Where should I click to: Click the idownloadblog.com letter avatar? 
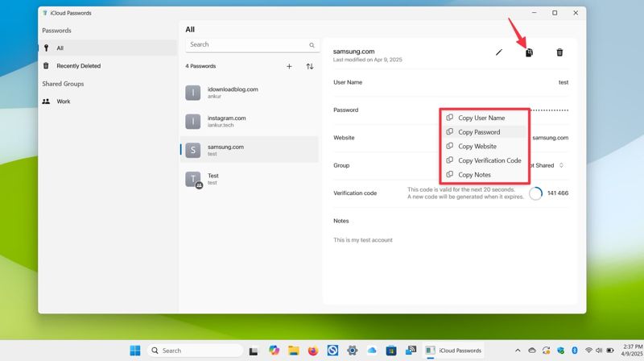(x=192, y=93)
